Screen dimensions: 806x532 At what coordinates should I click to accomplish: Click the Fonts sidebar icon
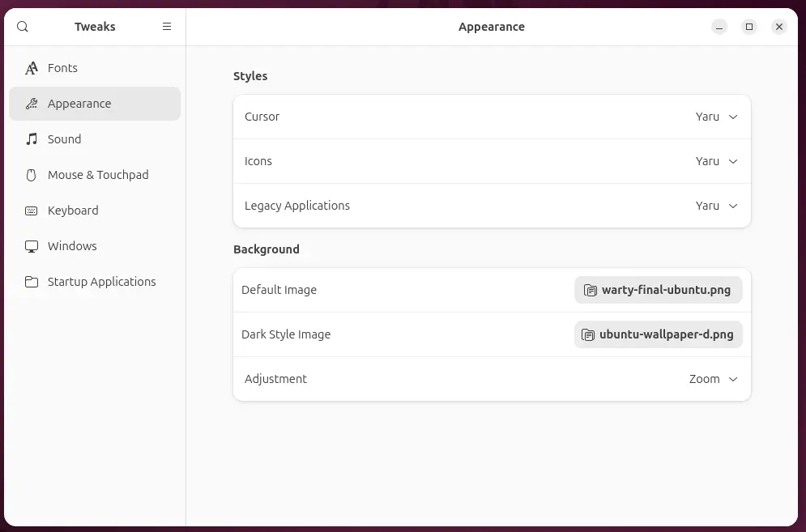(x=31, y=68)
